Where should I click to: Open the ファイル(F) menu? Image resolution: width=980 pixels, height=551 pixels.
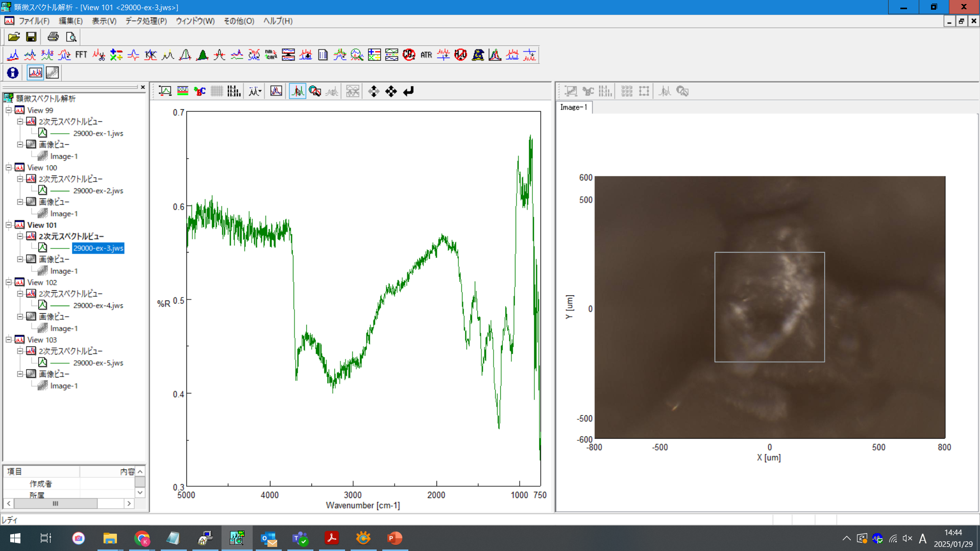click(x=34, y=21)
